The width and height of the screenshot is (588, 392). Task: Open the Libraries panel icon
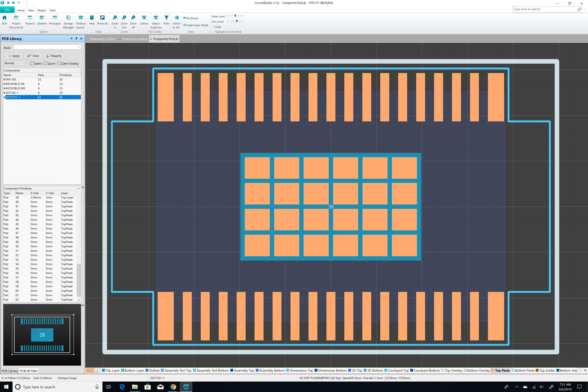42,20
